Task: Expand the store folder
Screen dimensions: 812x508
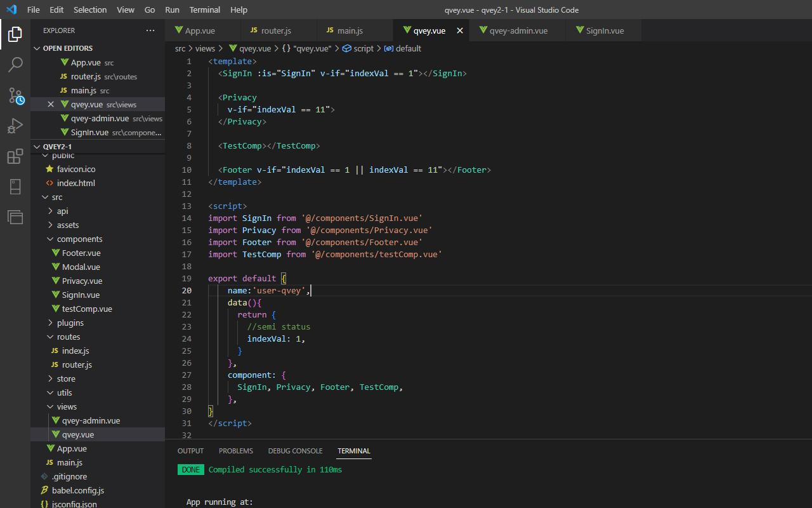Action: pyautogui.click(x=98, y=378)
